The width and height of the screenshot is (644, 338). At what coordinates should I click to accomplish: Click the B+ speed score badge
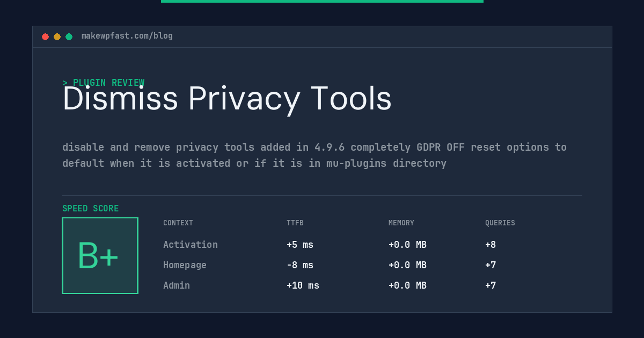point(100,255)
